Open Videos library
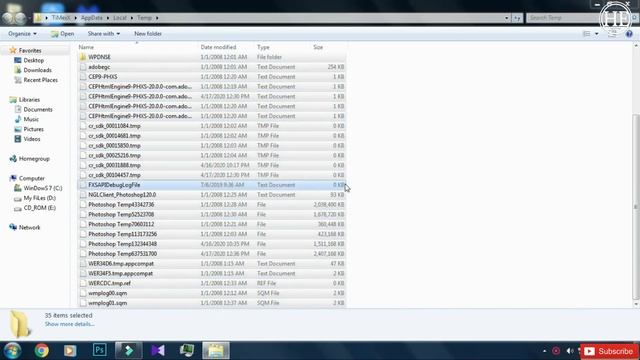This screenshot has width=640, height=360. tap(32, 139)
